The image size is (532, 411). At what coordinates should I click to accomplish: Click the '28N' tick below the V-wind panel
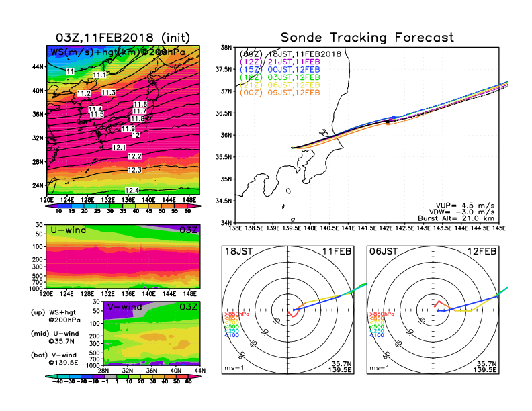103,371
